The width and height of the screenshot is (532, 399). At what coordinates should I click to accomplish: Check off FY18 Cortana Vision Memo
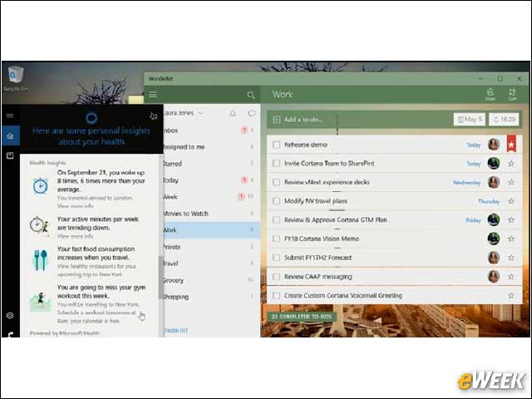click(x=277, y=239)
